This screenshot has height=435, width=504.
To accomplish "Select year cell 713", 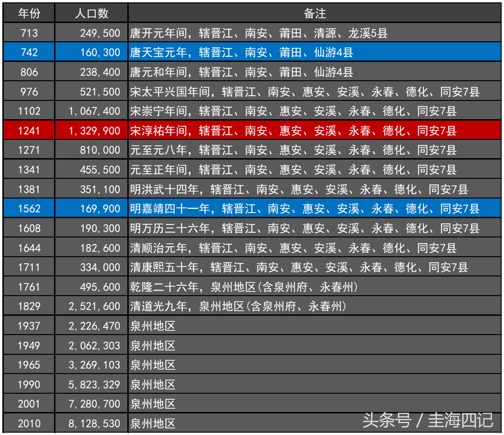I will point(29,33).
